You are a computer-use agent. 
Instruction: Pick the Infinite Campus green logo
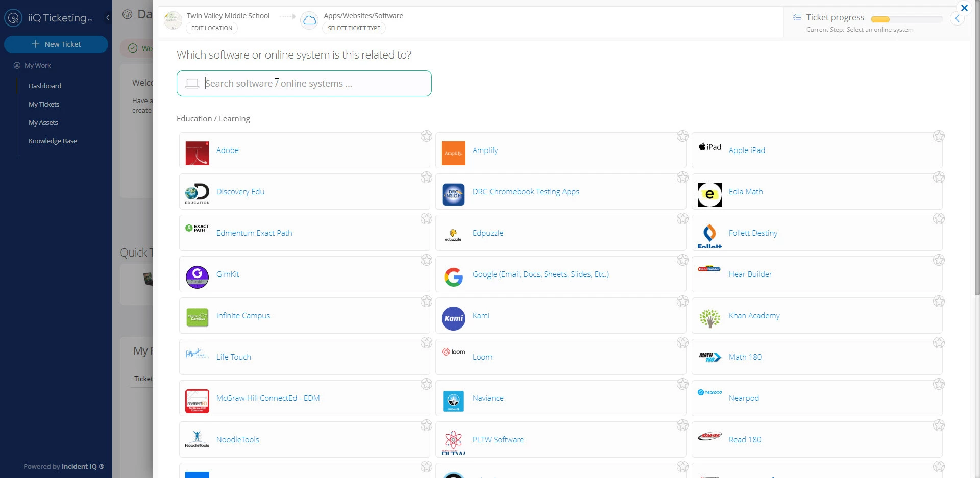pos(197,317)
